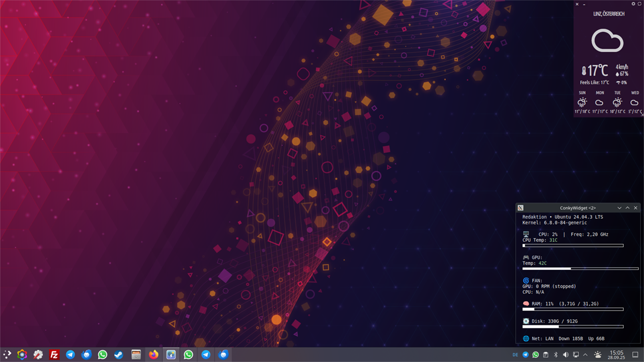Expand hidden system tray icons arrow

(585, 354)
